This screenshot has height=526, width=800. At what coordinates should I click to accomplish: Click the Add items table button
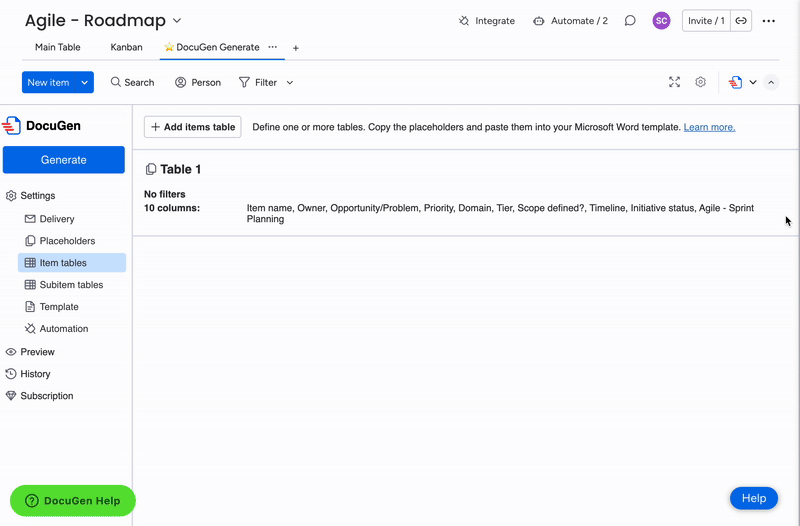[193, 127]
